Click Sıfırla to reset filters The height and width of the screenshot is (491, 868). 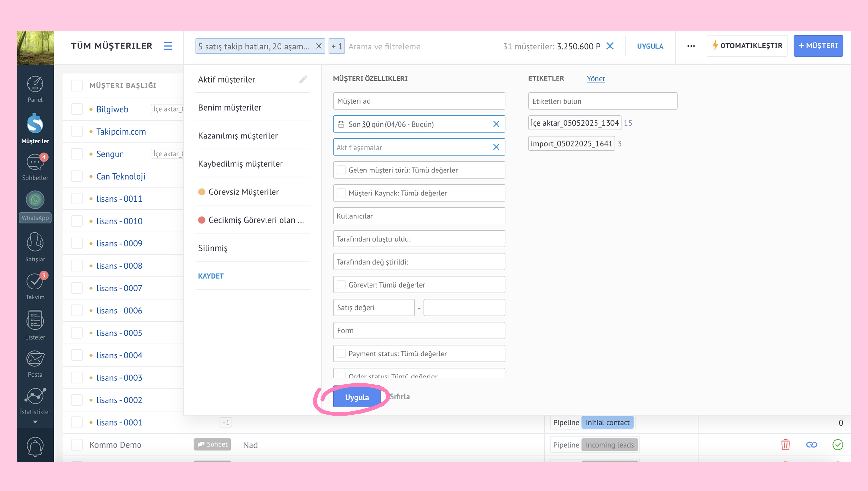pos(400,397)
